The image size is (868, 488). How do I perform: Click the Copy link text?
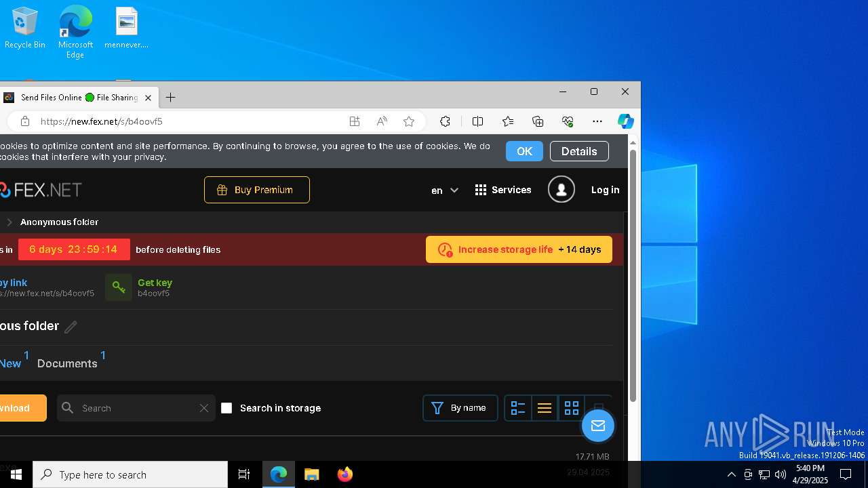pyautogui.click(x=14, y=283)
